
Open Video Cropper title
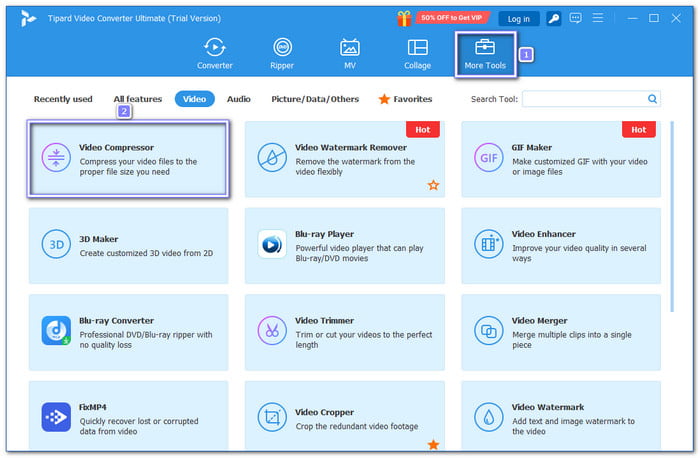[325, 412]
